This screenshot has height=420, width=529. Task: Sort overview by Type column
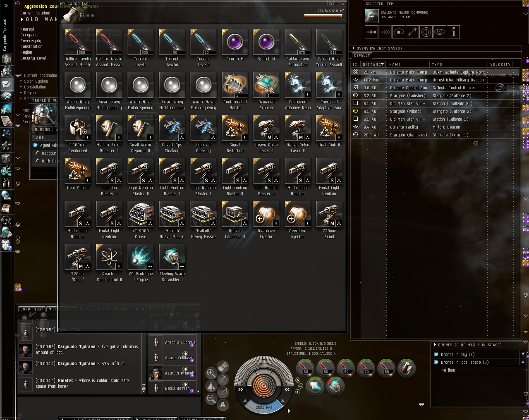click(x=458, y=64)
